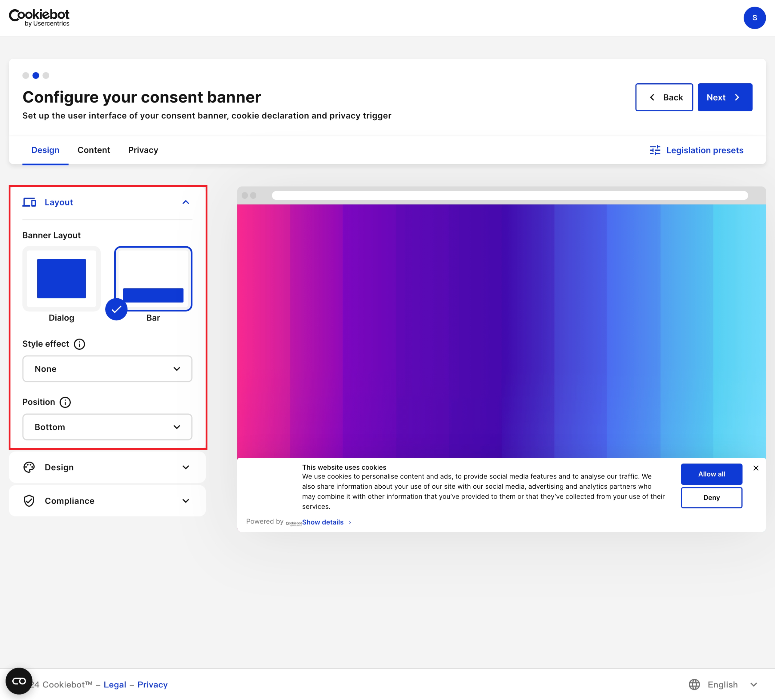The height and width of the screenshot is (700, 775).
Task: Click the Next button
Action: click(x=725, y=97)
